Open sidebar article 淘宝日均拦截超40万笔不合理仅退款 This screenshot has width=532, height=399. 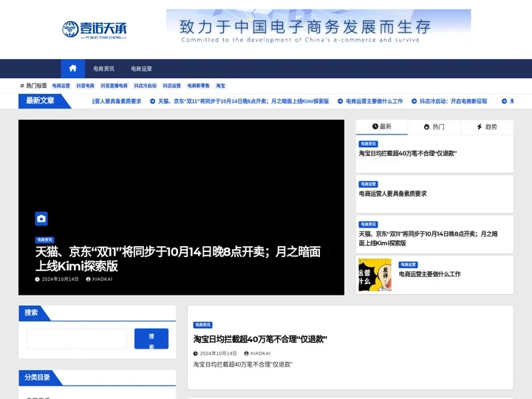coord(407,154)
